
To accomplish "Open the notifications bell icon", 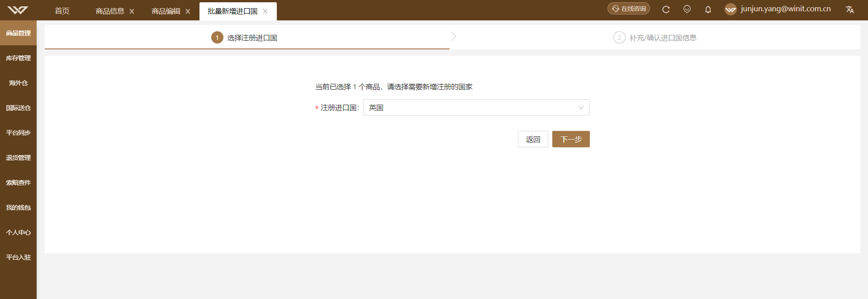I will (708, 10).
